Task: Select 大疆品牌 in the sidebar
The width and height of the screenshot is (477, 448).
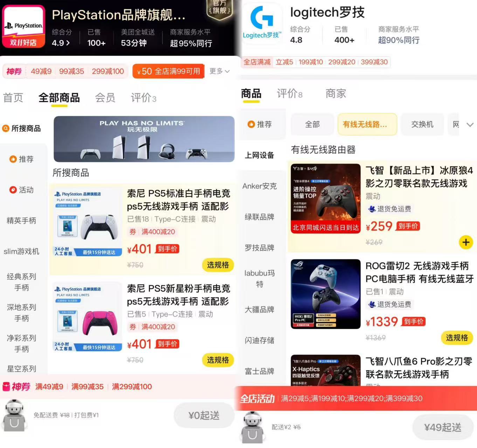Action: (x=260, y=309)
